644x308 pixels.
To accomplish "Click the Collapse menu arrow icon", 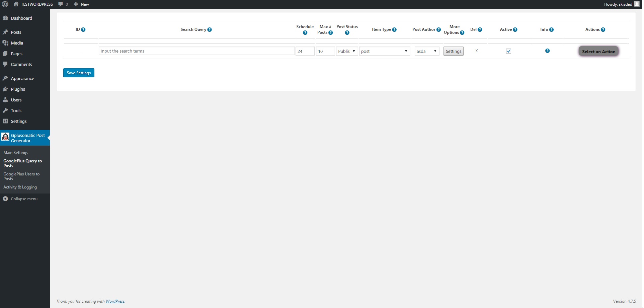I will pos(5,198).
